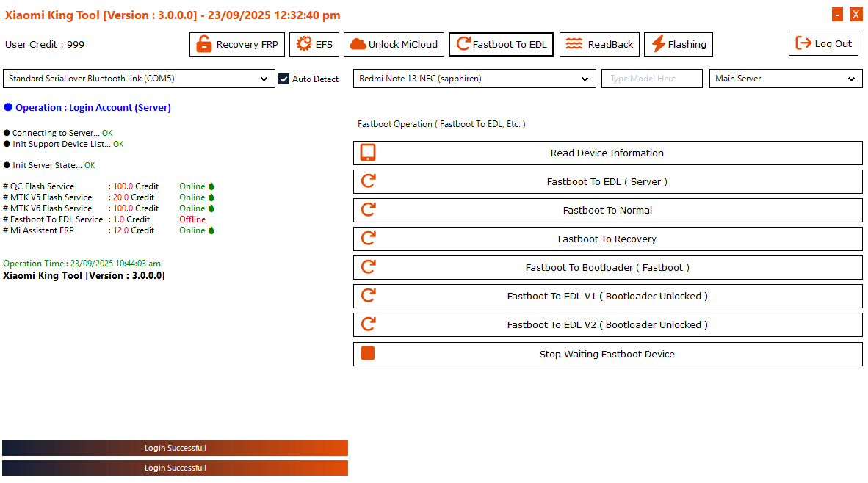Viewport: 868px width, 483px height.
Task: Open the Flashing section
Action: [x=679, y=44]
